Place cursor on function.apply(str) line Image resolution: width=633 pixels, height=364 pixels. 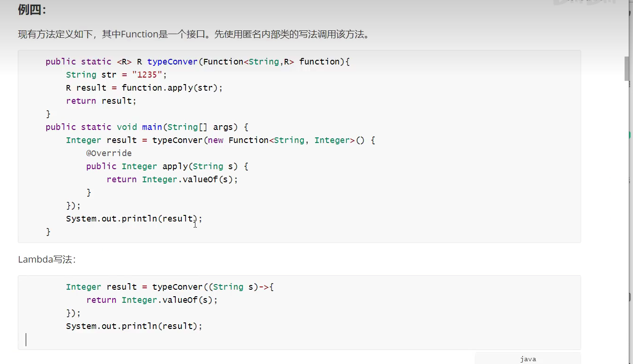click(x=144, y=88)
